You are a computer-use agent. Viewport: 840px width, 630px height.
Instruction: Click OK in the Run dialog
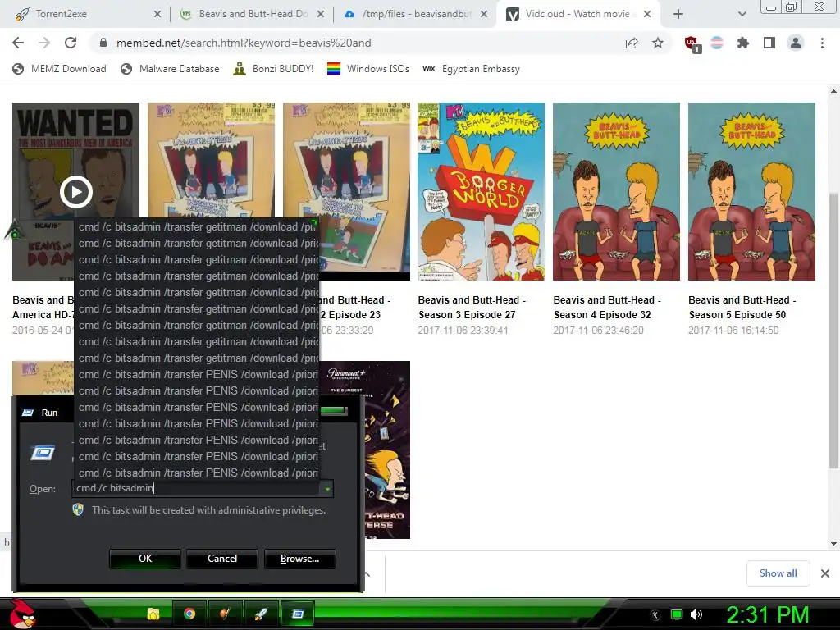(145, 559)
